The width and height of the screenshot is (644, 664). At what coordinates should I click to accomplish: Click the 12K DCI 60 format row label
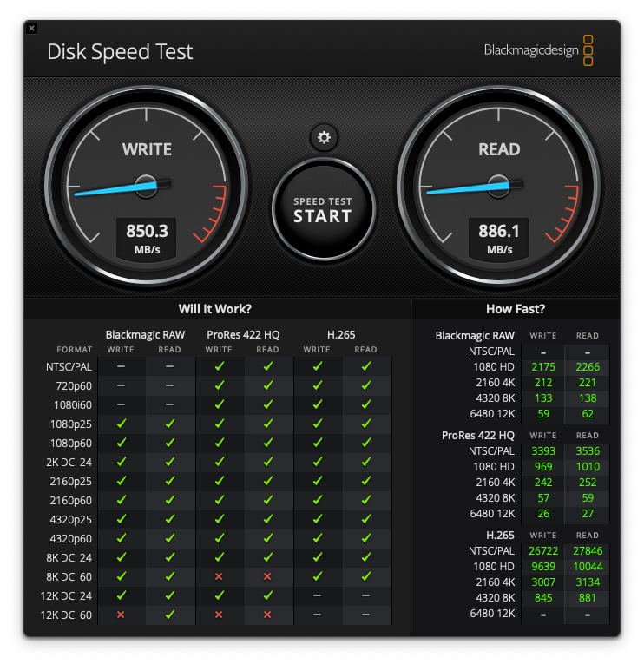[66, 615]
